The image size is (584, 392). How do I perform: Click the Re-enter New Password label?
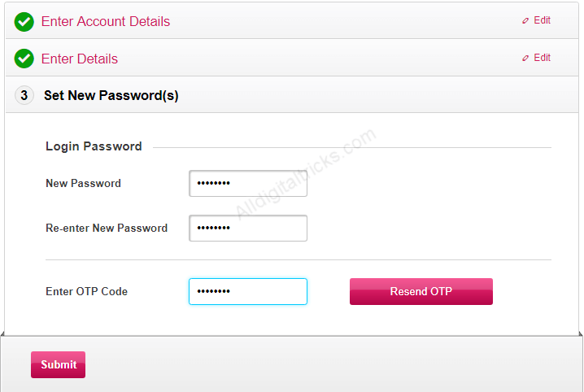pos(107,229)
